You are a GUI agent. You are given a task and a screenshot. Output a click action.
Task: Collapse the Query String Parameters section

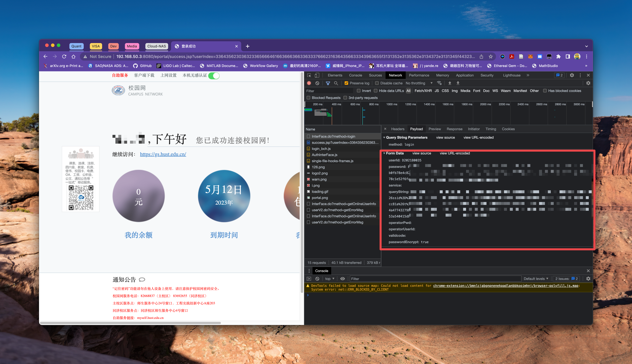[x=384, y=137]
